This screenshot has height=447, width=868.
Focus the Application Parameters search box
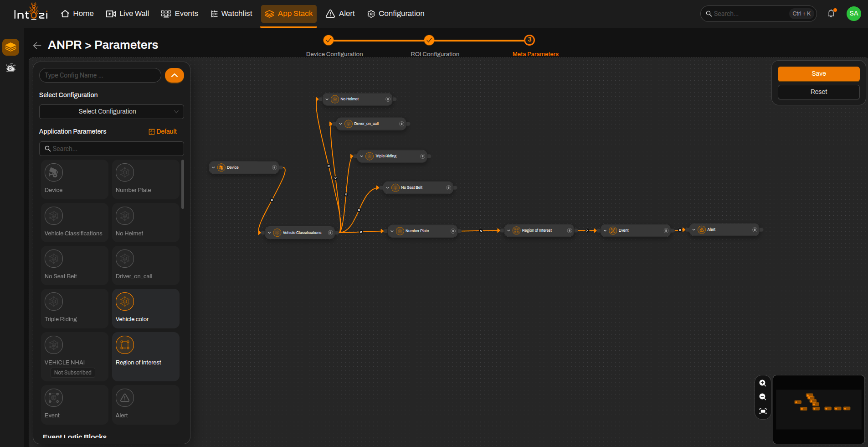pos(112,149)
